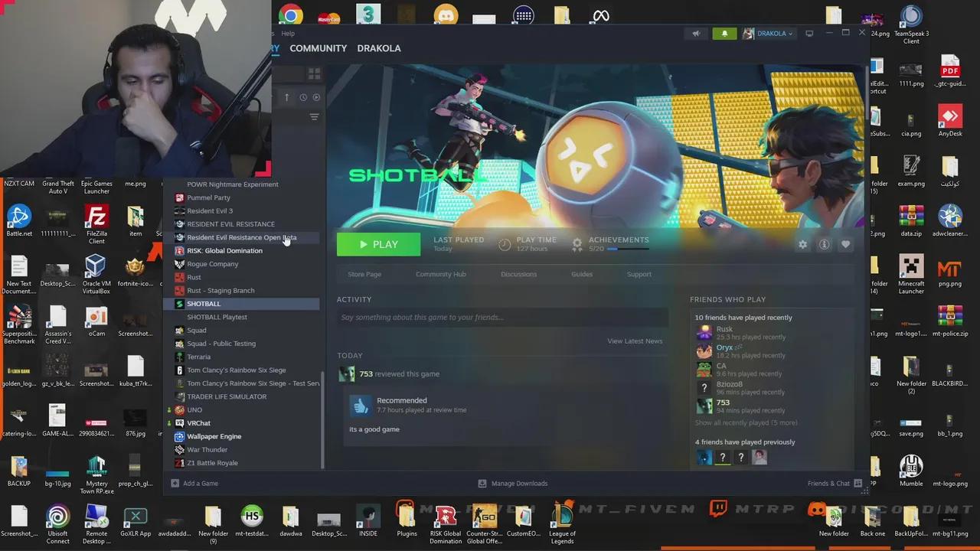Click Show all recently played link

(746, 422)
